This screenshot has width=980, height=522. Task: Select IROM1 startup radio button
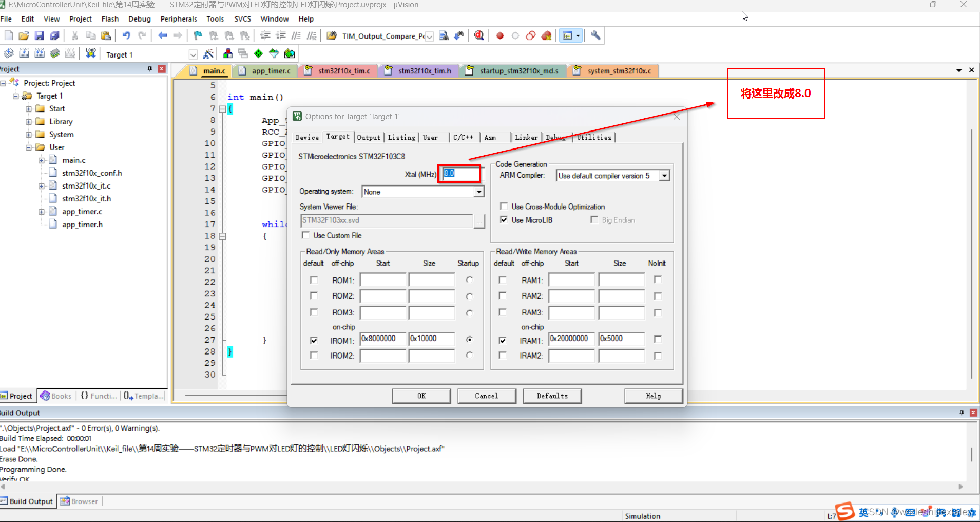click(469, 339)
